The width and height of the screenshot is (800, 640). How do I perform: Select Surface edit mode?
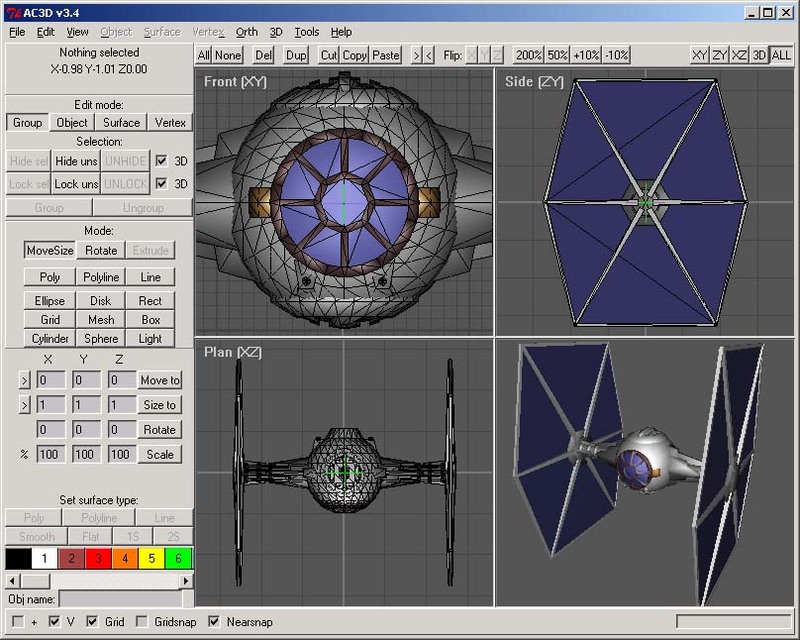[121, 122]
